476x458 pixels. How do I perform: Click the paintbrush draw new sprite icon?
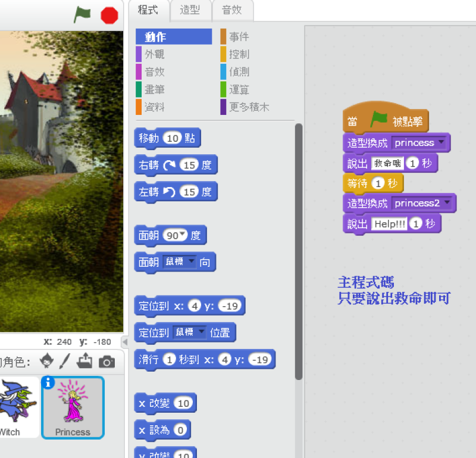tap(65, 360)
